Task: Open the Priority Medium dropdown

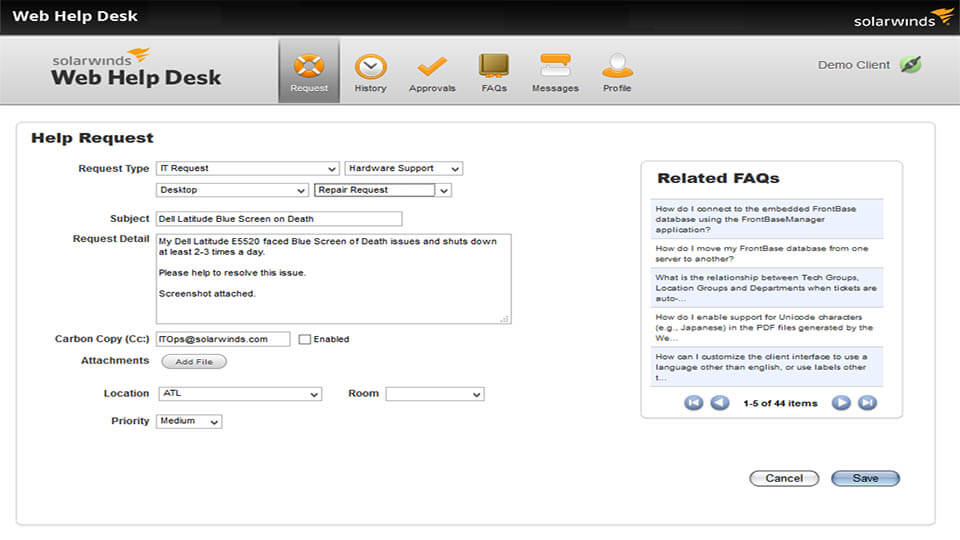Action: coord(189,421)
